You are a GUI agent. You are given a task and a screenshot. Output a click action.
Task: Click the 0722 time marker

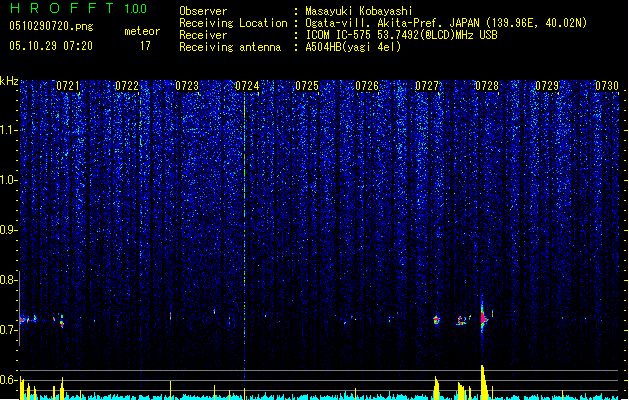click(x=127, y=86)
